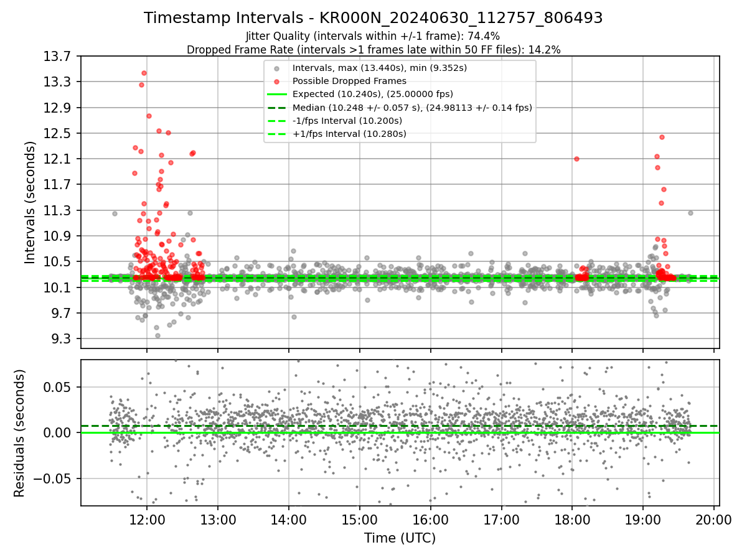The image size is (747, 560).
Task: Click the 12.1 y-axis tick label
Action: click(58, 159)
